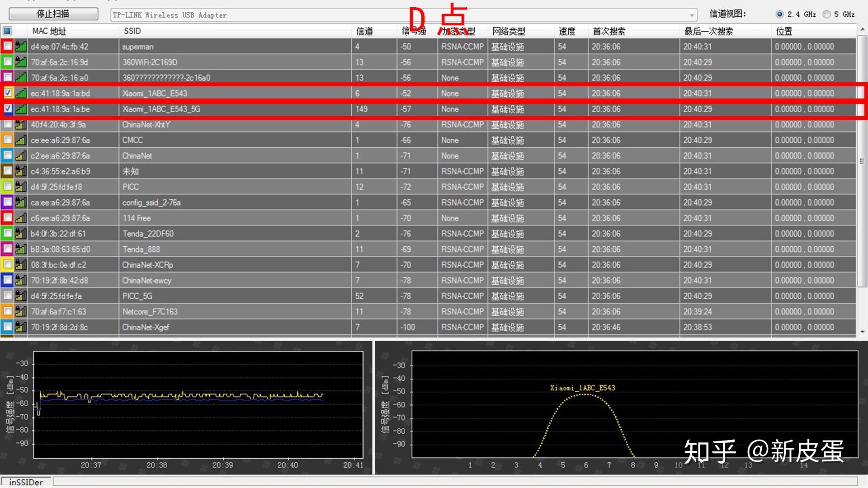868x488 pixels.
Task: Sort by 信道 column header
Action: (x=375, y=31)
